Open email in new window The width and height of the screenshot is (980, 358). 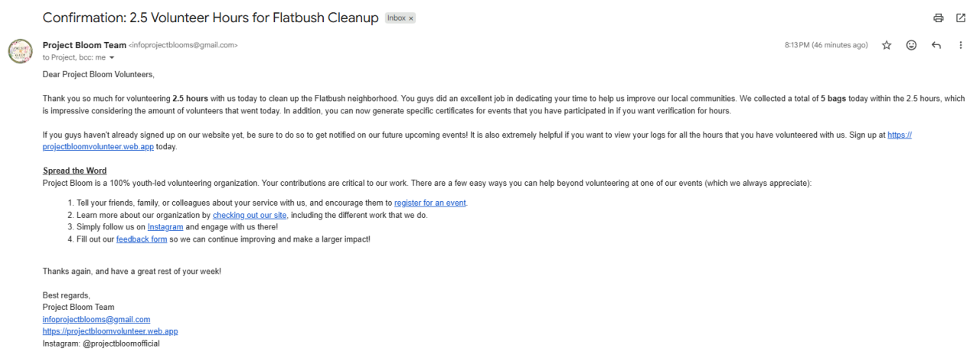coord(961,18)
